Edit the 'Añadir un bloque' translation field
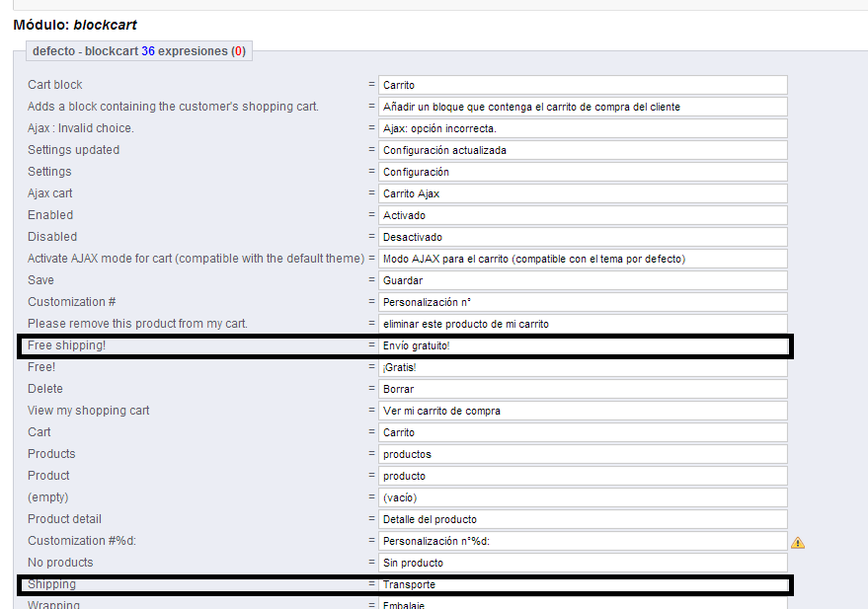The width and height of the screenshot is (868, 609). (x=583, y=107)
